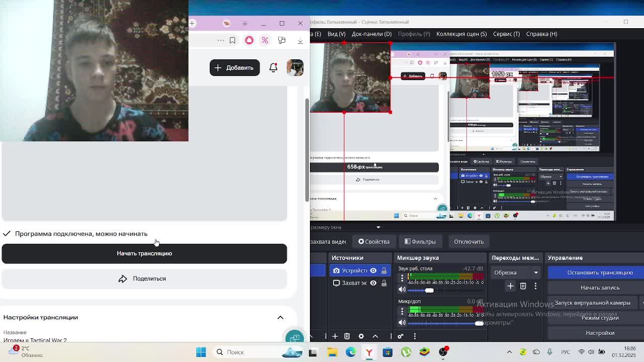
Task: Open OBS Профиль (P) menu
Action: [414, 34]
